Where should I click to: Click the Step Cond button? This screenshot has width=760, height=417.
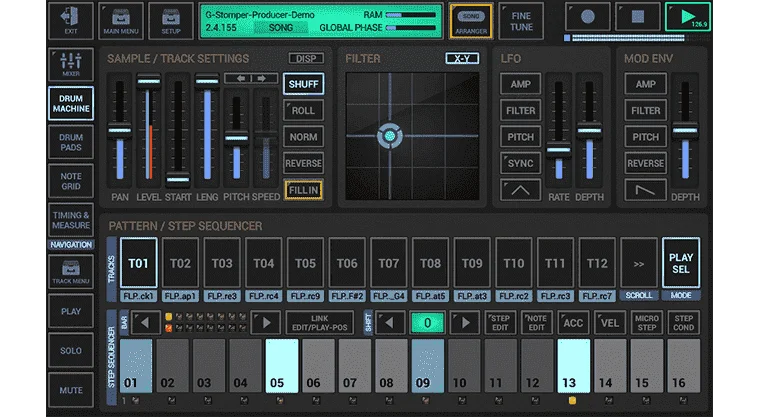[x=683, y=322]
